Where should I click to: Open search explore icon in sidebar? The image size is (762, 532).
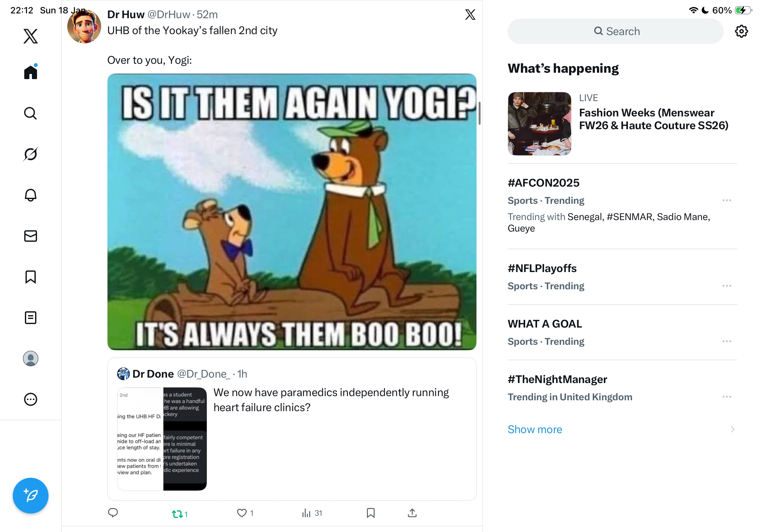[x=31, y=114]
